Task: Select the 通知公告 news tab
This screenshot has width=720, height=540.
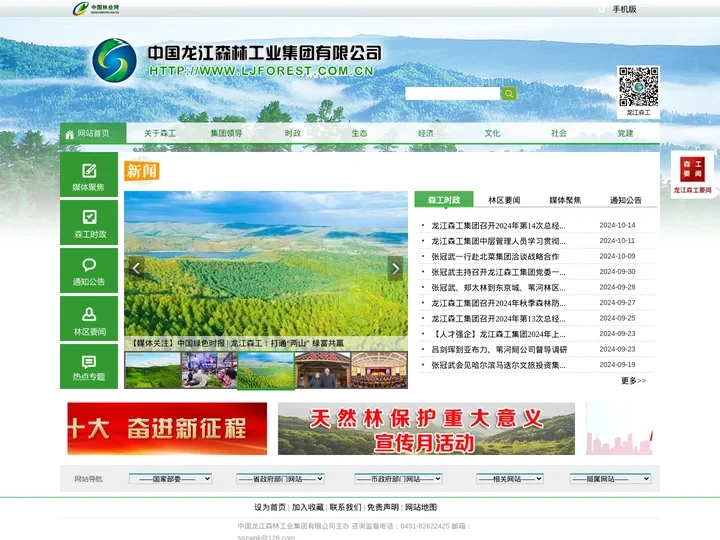Action: click(625, 200)
